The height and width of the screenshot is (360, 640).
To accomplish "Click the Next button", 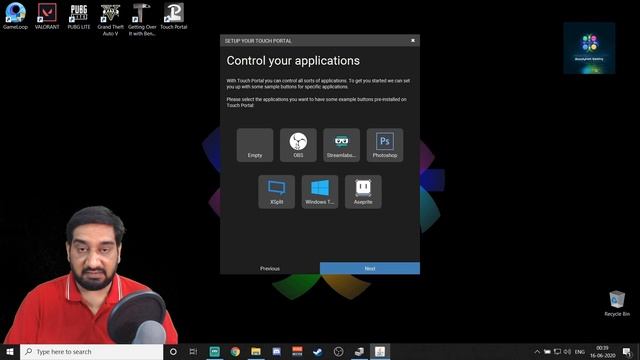I will [x=370, y=268].
